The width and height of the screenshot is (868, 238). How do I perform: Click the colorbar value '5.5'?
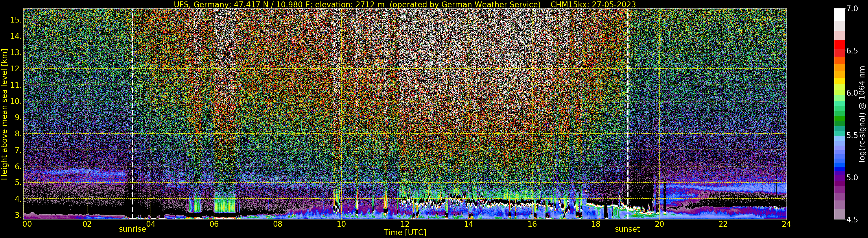(852, 135)
